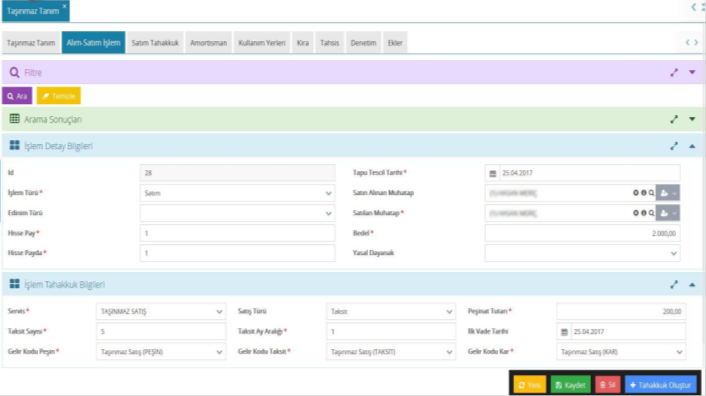
Task: Search for Satın Alınan Muhatap
Action: (x=652, y=193)
